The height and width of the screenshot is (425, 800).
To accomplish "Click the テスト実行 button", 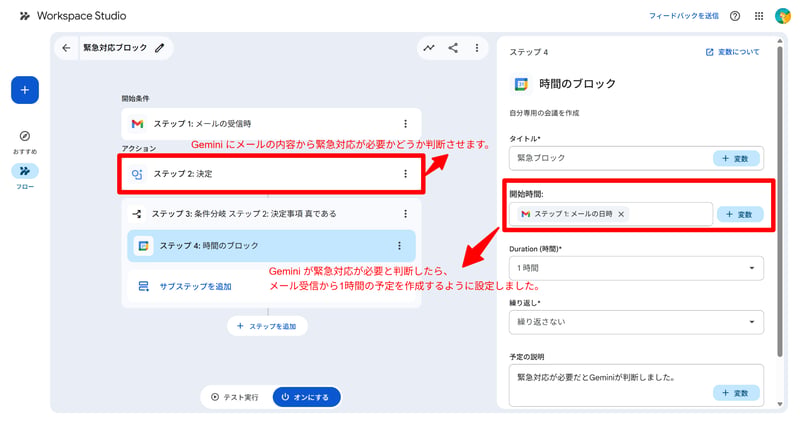I will click(235, 397).
